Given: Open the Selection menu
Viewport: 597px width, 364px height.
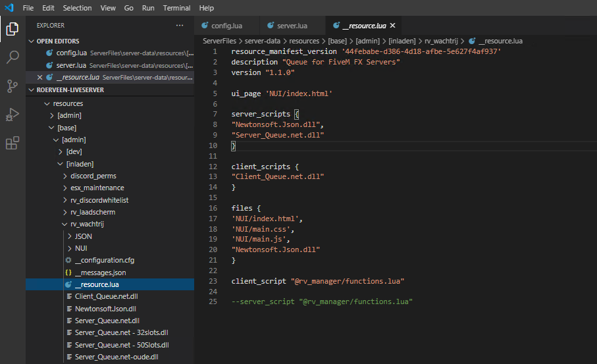Looking at the screenshot, I should 78,8.
